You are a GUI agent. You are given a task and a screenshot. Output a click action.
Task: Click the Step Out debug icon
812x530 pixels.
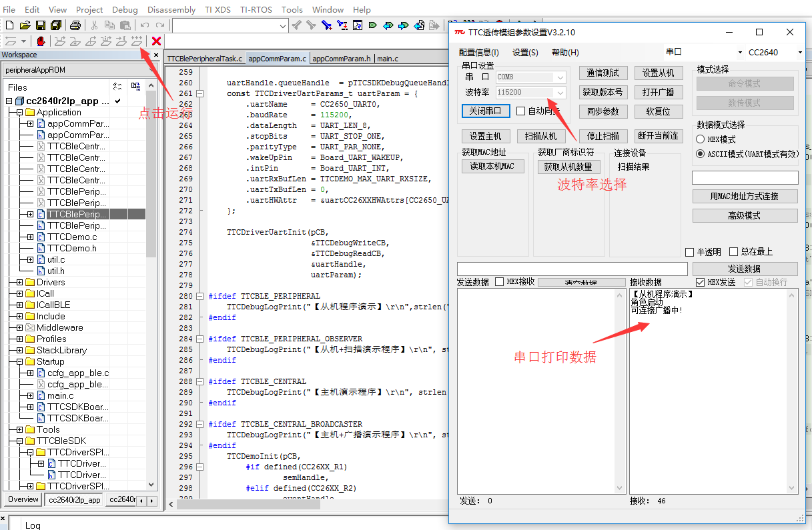(x=90, y=41)
